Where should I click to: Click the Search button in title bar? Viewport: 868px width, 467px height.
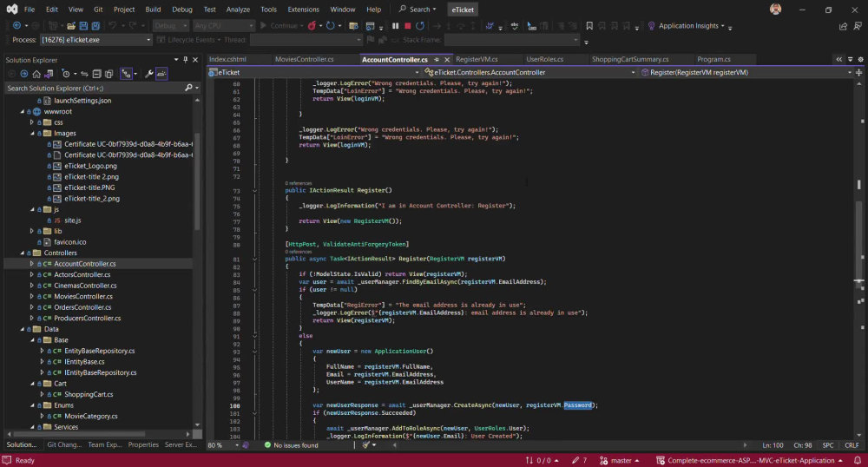[x=418, y=10]
